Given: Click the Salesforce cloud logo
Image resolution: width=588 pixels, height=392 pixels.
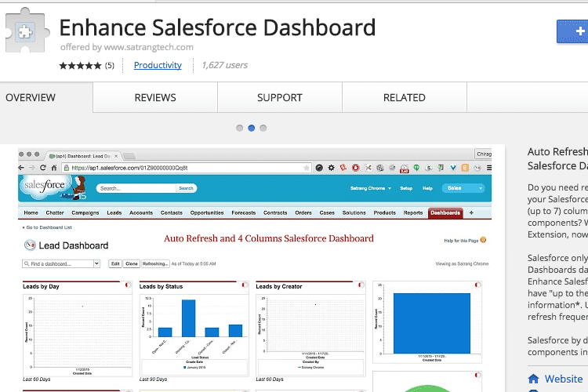Looking at the screenshot, I should pyautogui.click(x=44, y=187).
